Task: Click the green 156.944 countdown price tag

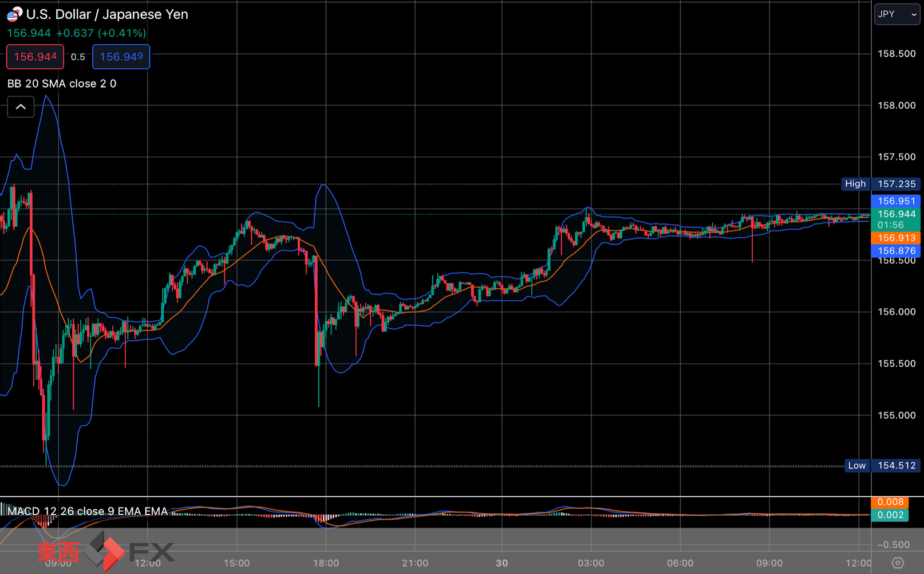Action: tap(895, 219)
